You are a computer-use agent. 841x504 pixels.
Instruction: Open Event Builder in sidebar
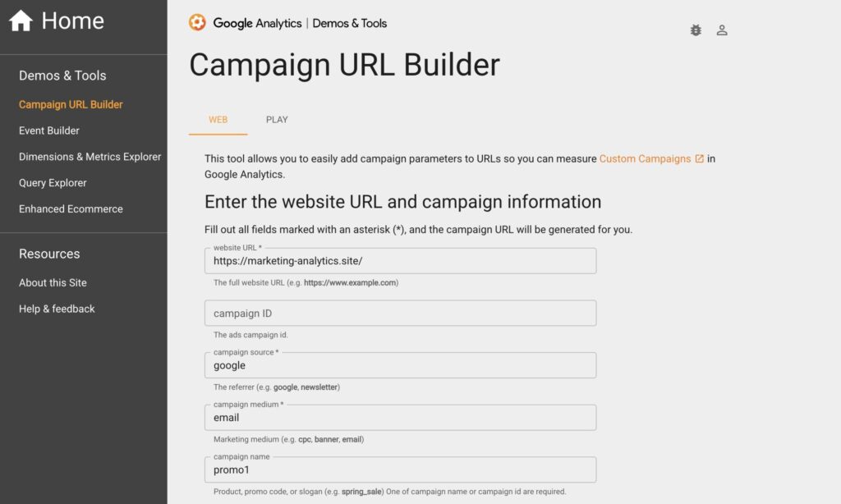(x=49, y=131)
